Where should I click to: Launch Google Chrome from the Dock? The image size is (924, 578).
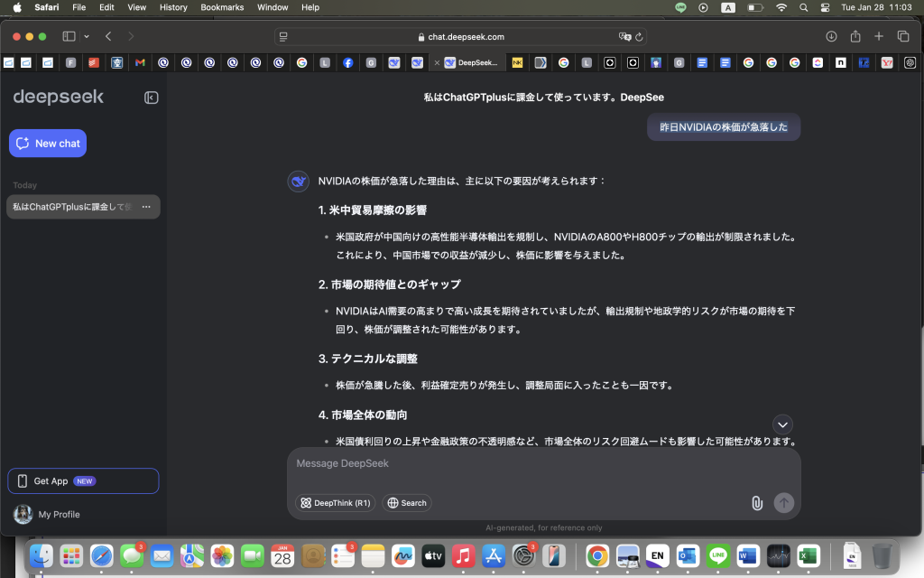pyautogui.click(x=596, y=556)
